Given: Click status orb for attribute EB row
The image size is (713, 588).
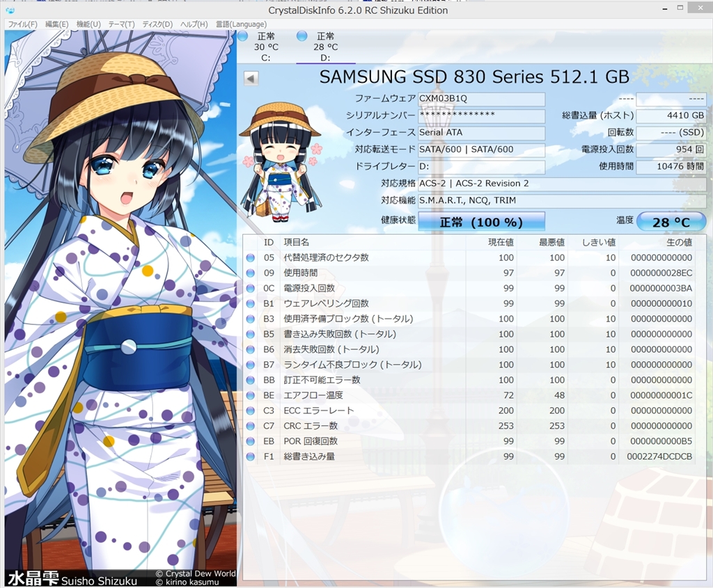Looking at the screenshot, I should click(x=250, y=441).
